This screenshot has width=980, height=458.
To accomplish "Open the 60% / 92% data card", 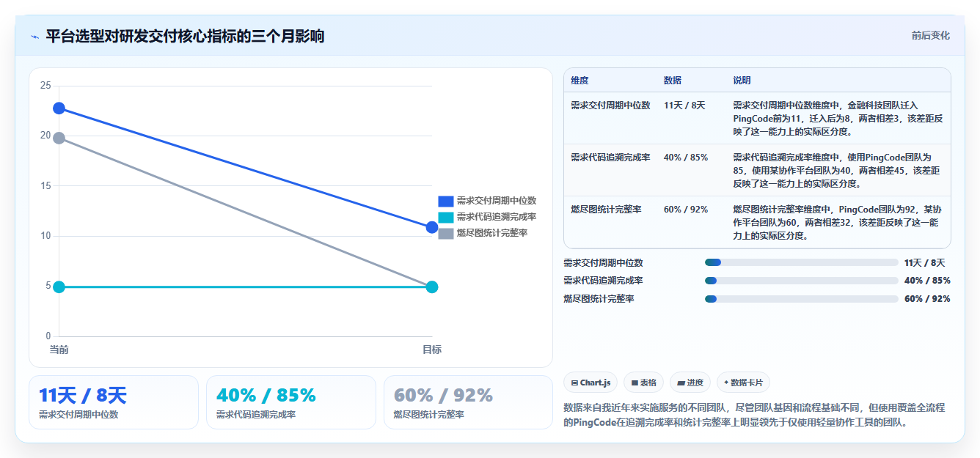I will [x=468, y=402].
